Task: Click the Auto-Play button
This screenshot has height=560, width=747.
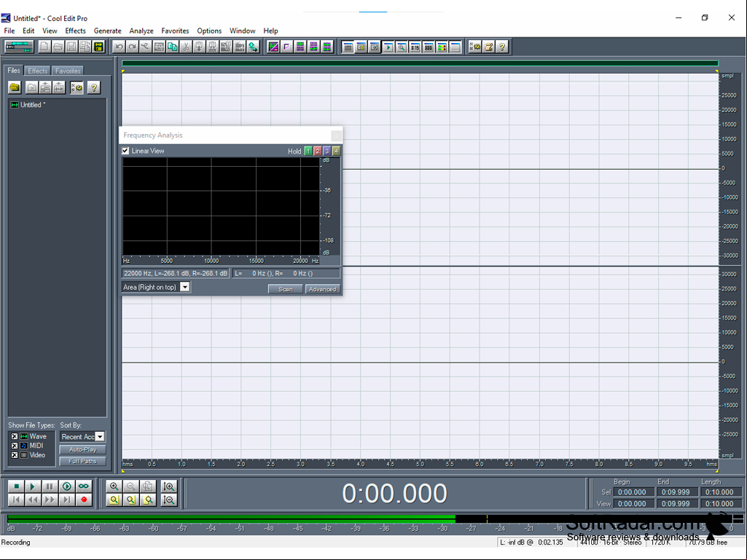Action: pyautogui.click(x=83, y=449)
